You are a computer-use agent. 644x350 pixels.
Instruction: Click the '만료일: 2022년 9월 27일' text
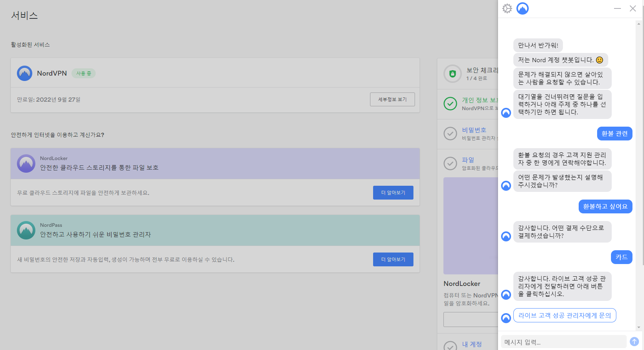click(x=49, y=100)
